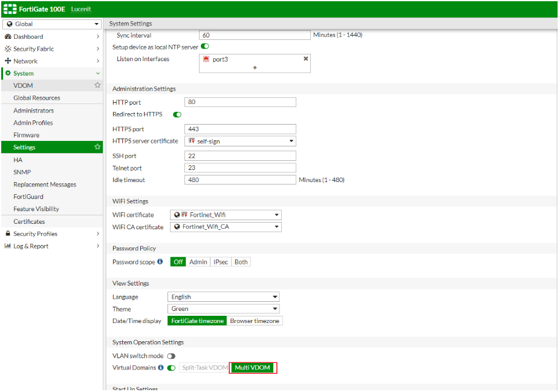This screenshot has height=392, width=560.
Task: Open Replacement Messages menu item
Action: click(52, 185)
